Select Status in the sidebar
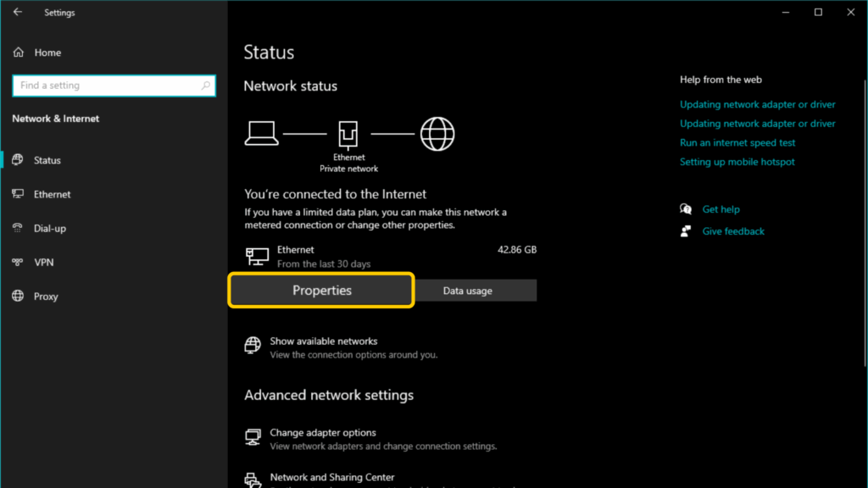868x488 pixels. click(47, 160)
